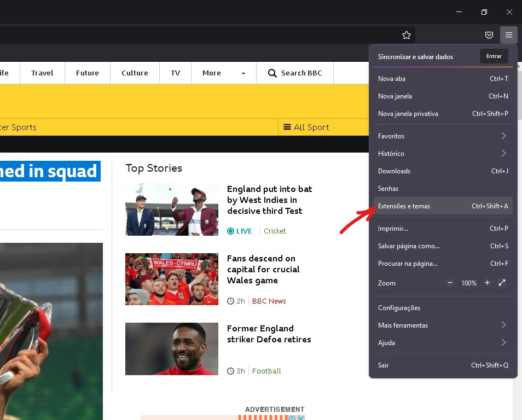Click the trophy photo on the left
The image size is (522, 420).
tap(51, 331)
